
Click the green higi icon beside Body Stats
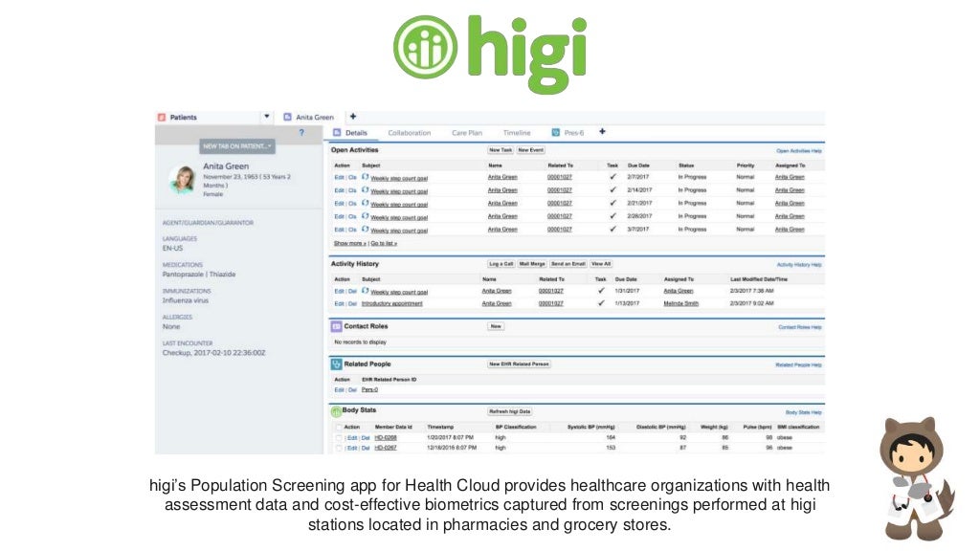pos(336,411)
